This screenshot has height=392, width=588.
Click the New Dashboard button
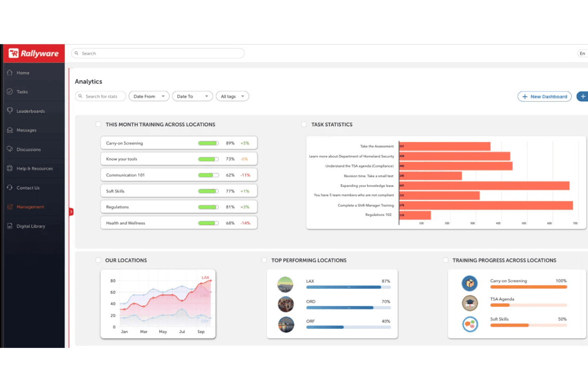tap(544, 97)
